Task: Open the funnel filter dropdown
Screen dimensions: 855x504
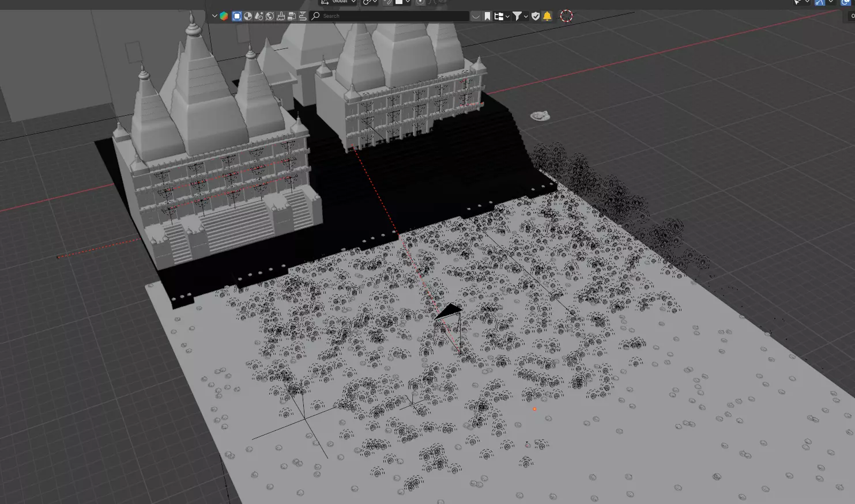Action: pyautogui.click(x=520, y=16)
